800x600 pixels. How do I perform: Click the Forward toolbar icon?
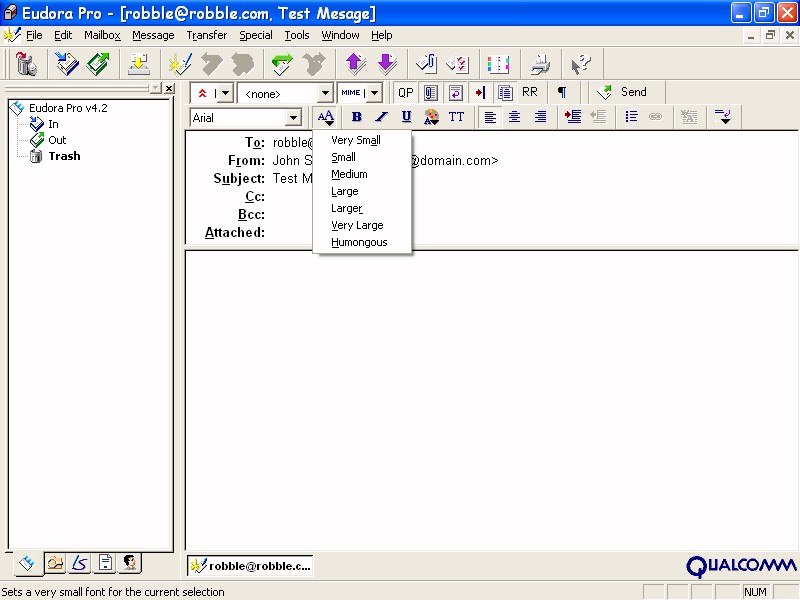(282, 64)
